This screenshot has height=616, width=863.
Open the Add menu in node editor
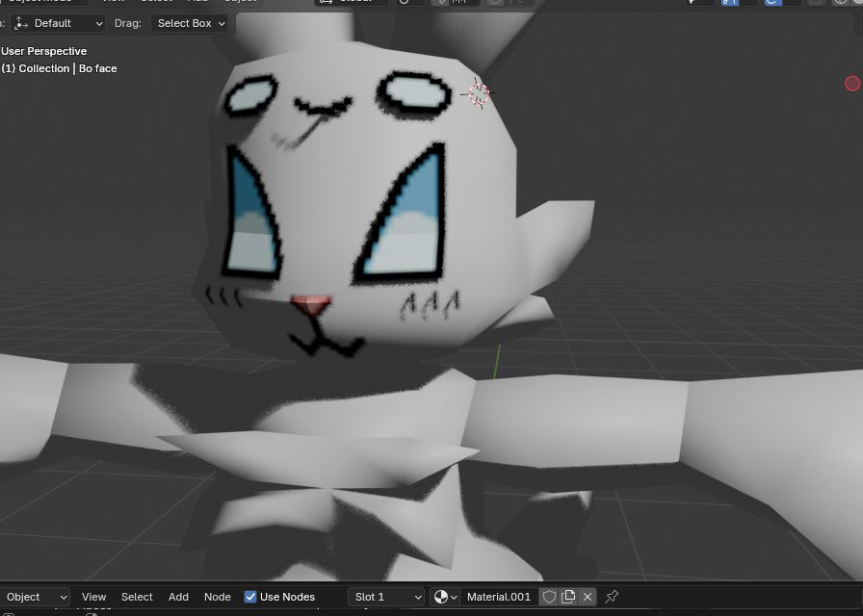pos(178,597)
